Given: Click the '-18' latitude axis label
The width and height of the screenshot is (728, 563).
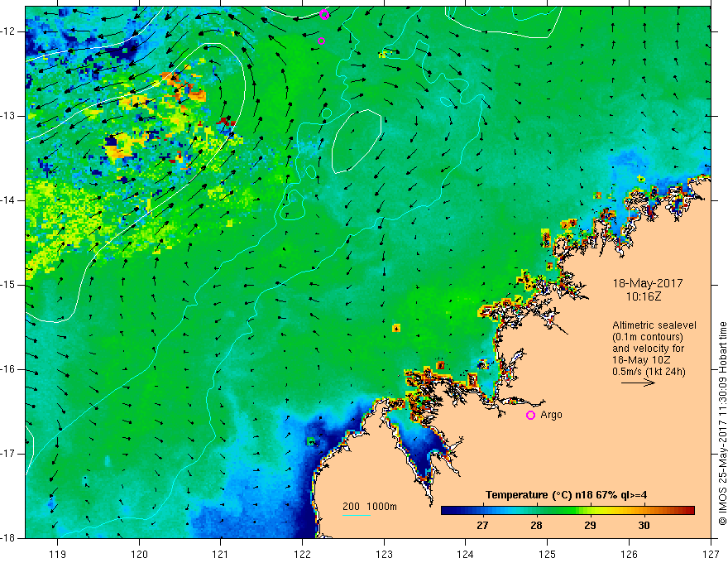Looking at the screenshot, I should 10,538.
